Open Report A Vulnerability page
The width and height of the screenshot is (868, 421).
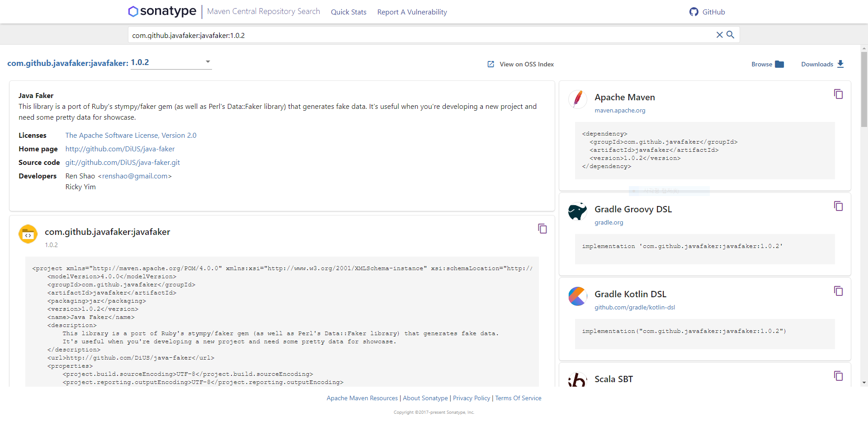pos(412,12)
